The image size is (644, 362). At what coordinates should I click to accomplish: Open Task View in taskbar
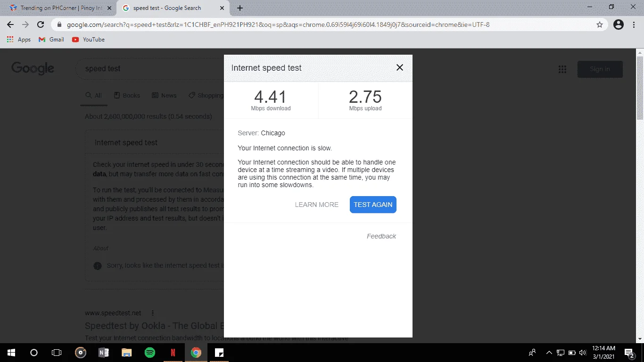tap(56, 353)
